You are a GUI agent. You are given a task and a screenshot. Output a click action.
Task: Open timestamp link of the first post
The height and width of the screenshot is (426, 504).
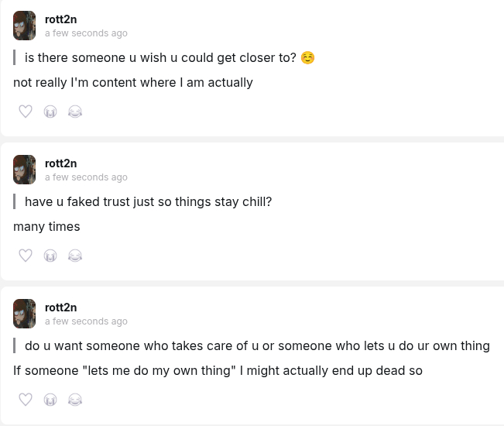(x=86, y=33)
